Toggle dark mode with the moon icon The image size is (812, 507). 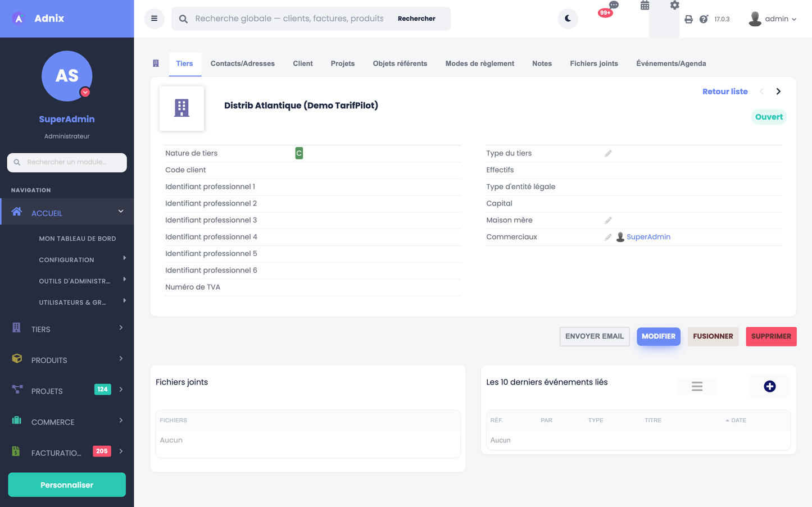pos(568,19)
